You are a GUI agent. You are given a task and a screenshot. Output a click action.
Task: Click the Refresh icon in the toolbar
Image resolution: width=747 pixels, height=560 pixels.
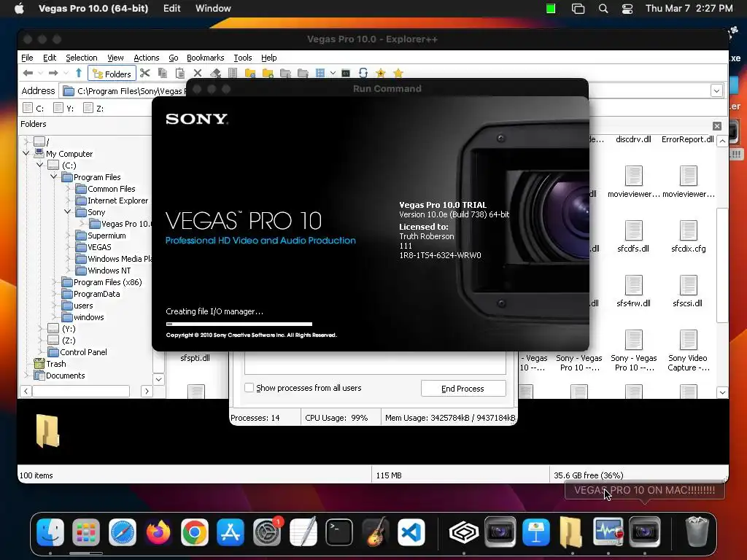[x=363, y=73]
